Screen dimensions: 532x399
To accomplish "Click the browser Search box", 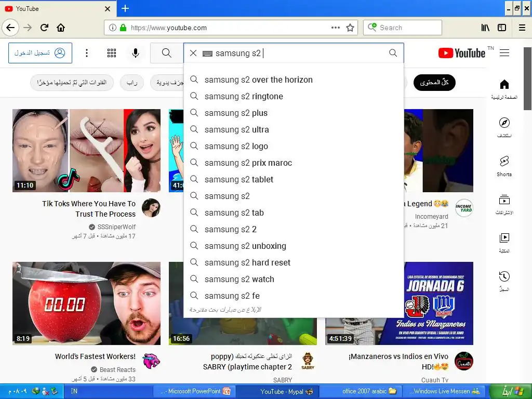I will click(403, 28).
